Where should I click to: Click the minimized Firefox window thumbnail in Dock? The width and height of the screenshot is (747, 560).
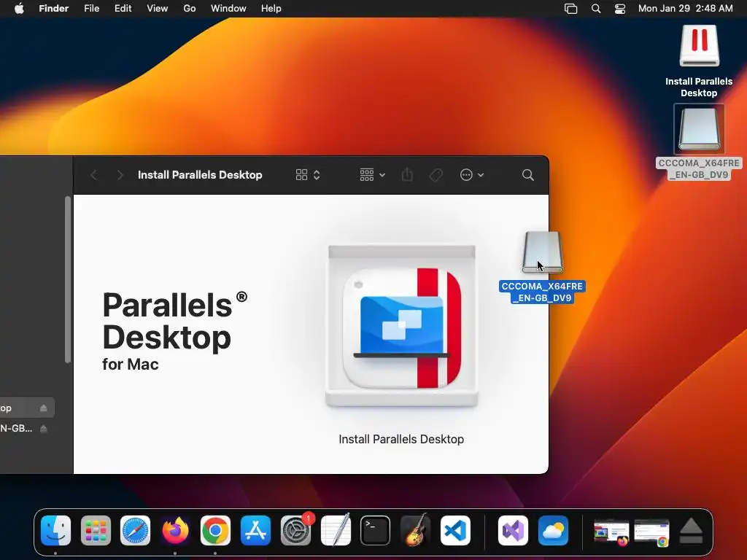pos(612,532)
